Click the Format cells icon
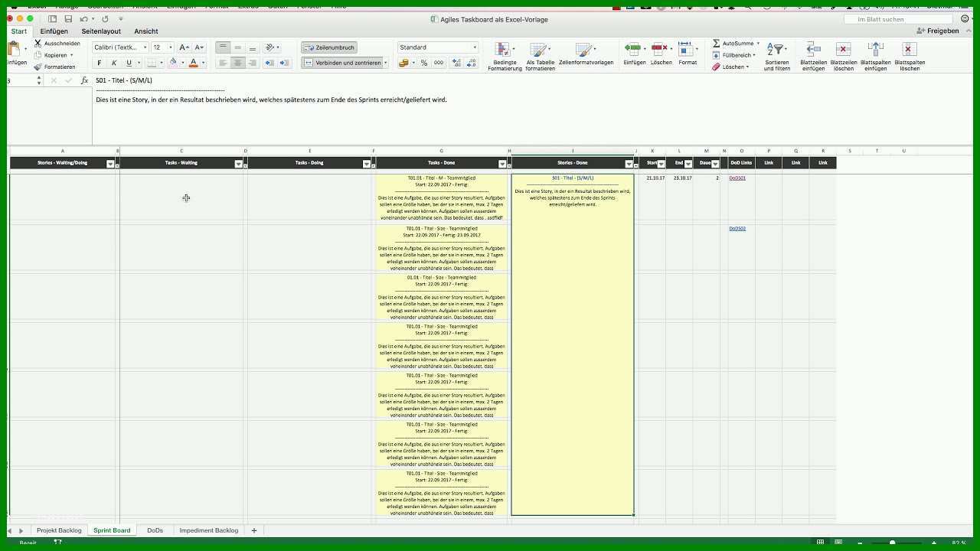This screenshot has width=980, height=551. pos(685,49)
